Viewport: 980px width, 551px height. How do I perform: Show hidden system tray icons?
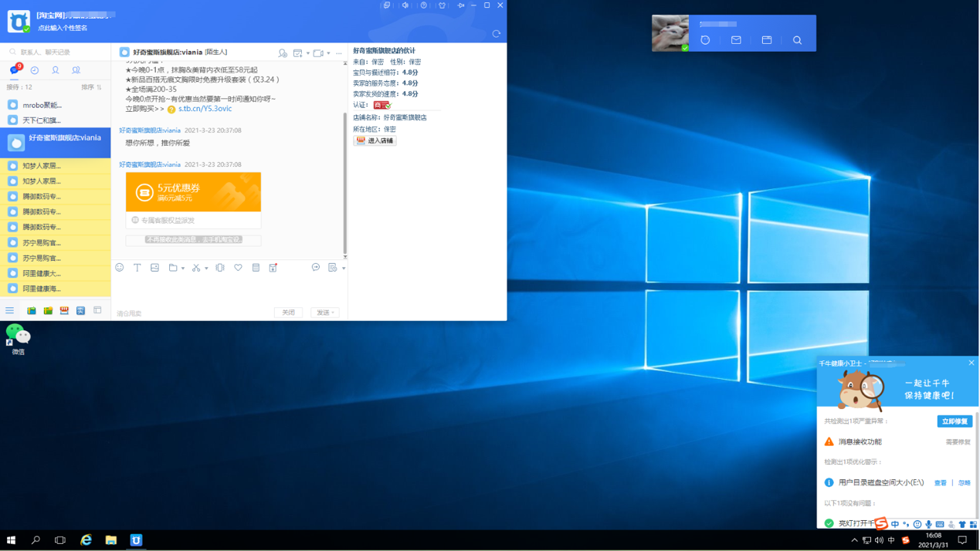(x=854, y=540)
